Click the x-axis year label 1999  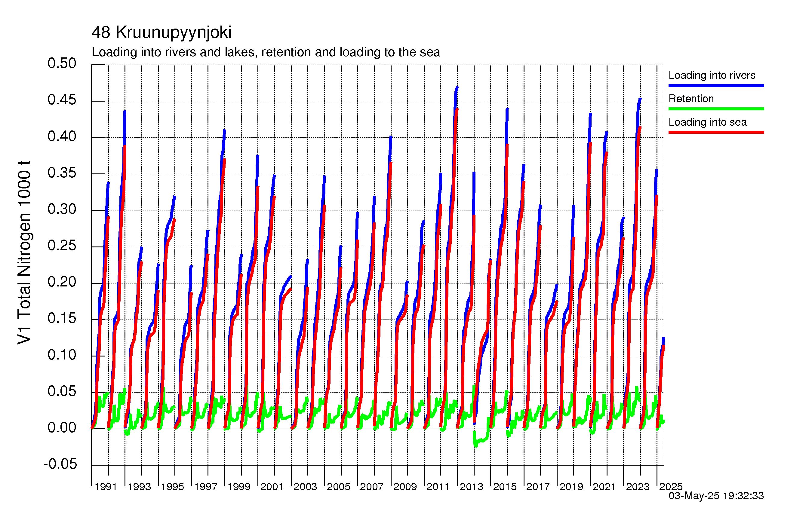coord(239,487)
